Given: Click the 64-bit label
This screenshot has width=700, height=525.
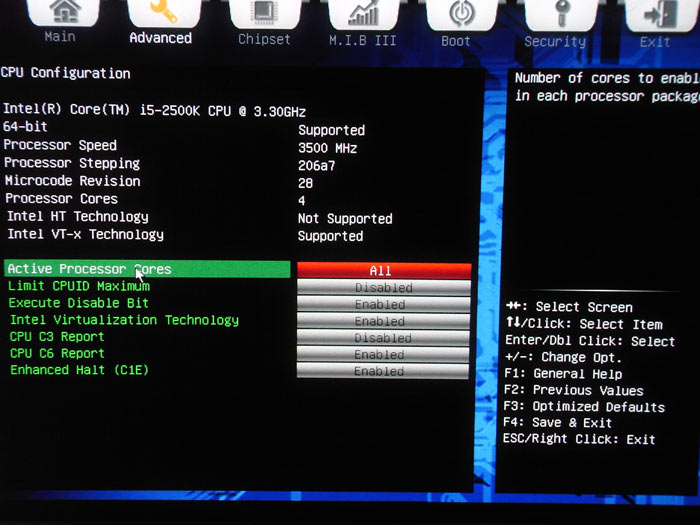Looking at the screenshot, I should 25,126.
